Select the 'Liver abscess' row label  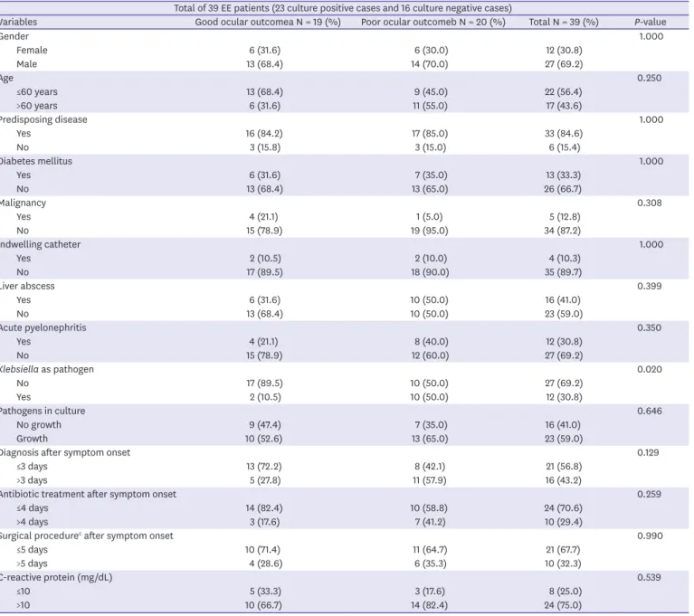pos(27,286)
